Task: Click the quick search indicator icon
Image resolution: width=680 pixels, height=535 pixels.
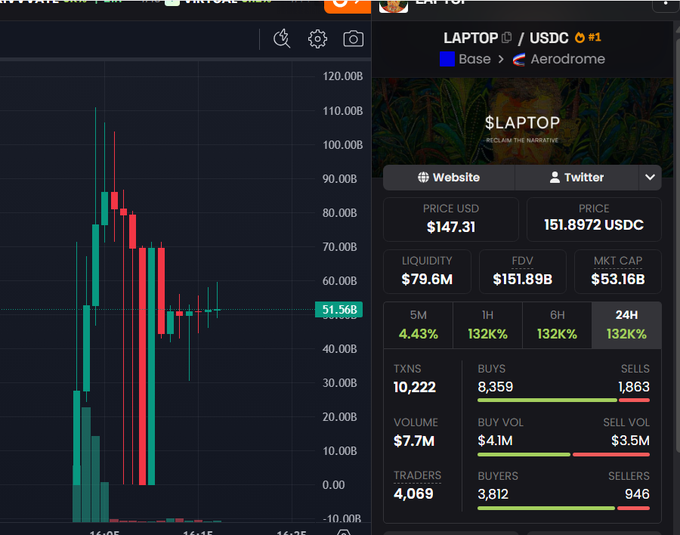Action: (282, 39)
